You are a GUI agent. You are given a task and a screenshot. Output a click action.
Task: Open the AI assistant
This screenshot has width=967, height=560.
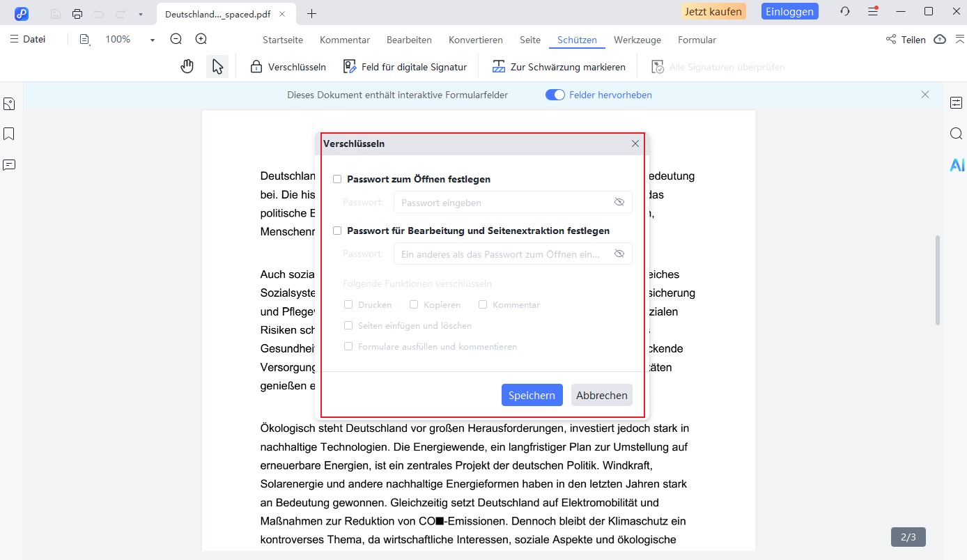[x=957, y=164]
